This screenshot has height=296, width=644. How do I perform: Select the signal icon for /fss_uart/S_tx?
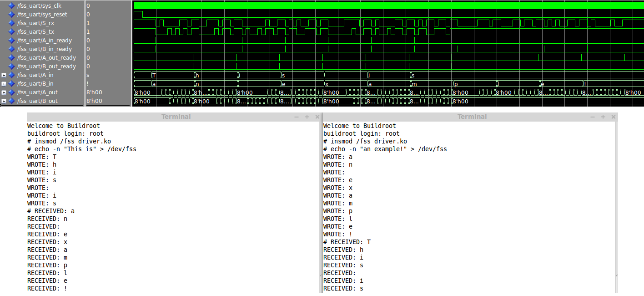pyautogui.click(x=11, y=32)
